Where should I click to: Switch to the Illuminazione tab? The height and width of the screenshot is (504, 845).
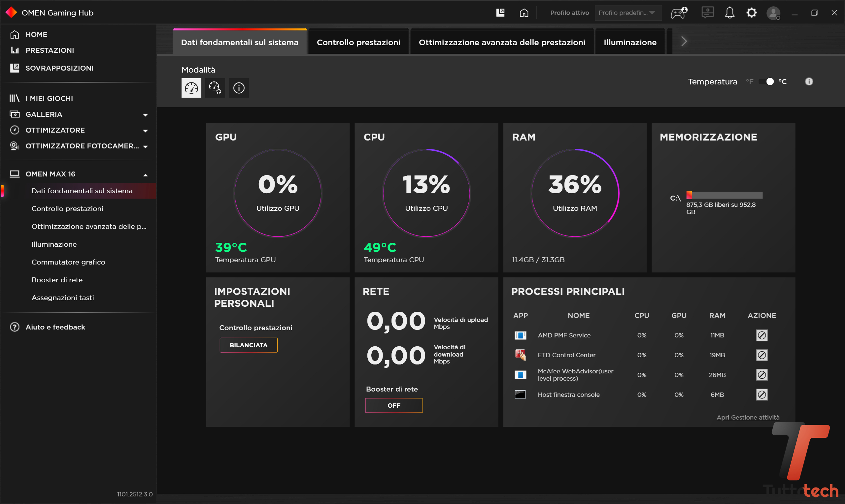point(630,42)
